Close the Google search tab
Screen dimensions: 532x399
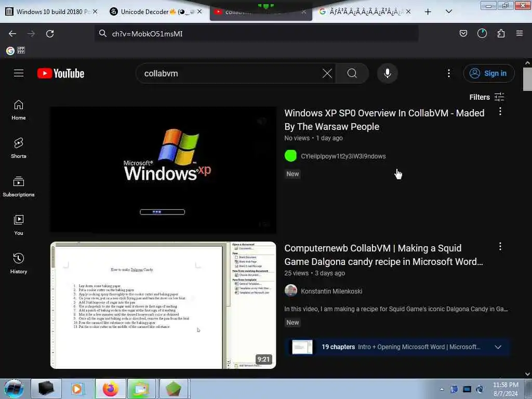tap(408, 11)
